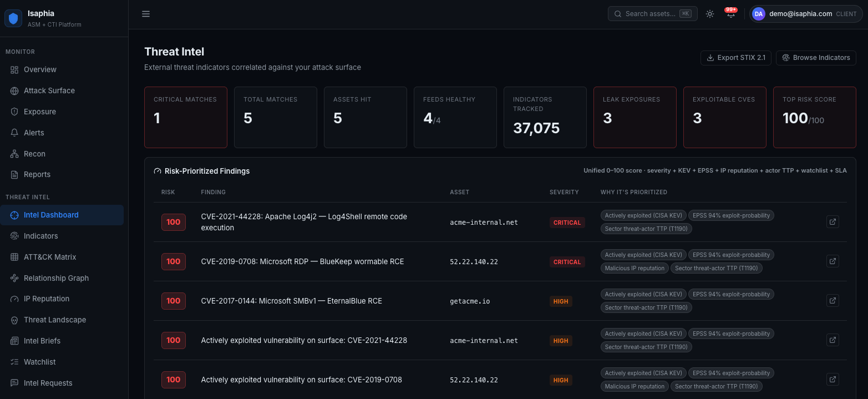Toggle the sidebar hamburger menu

[x=146, y=14]
